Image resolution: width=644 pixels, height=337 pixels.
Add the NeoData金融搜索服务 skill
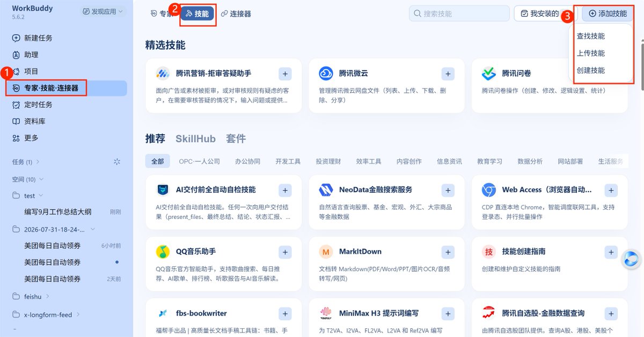click(448, 190)
